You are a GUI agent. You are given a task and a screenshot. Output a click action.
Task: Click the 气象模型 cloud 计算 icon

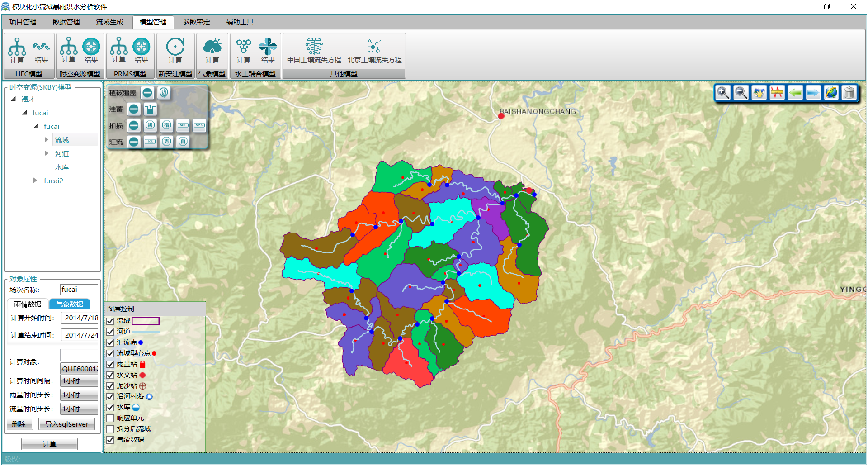coord(212,50)
